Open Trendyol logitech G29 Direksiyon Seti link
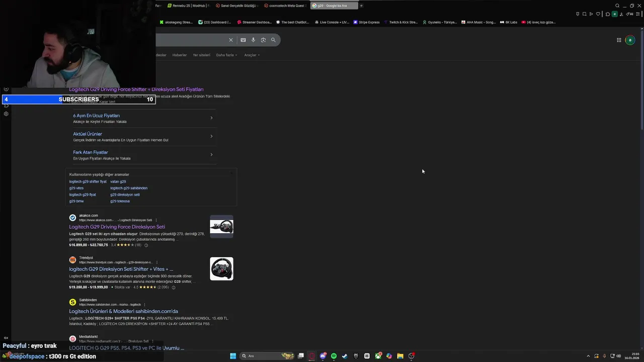Screen dimensions: 644x362 click(x=121, y=269)
